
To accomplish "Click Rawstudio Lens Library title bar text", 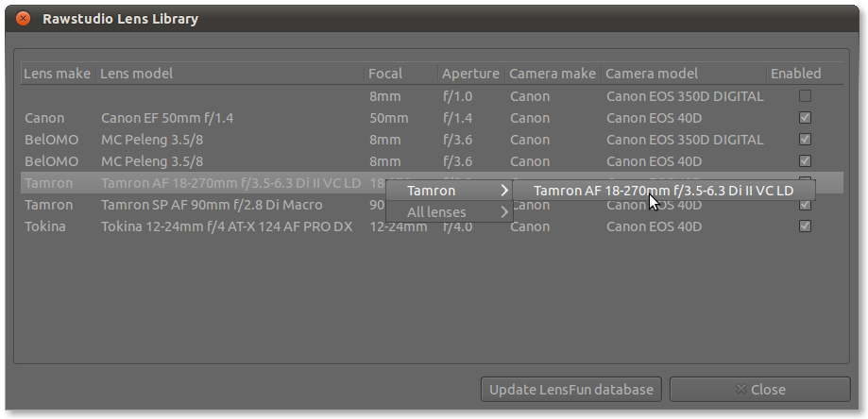I will pos(120,19).
